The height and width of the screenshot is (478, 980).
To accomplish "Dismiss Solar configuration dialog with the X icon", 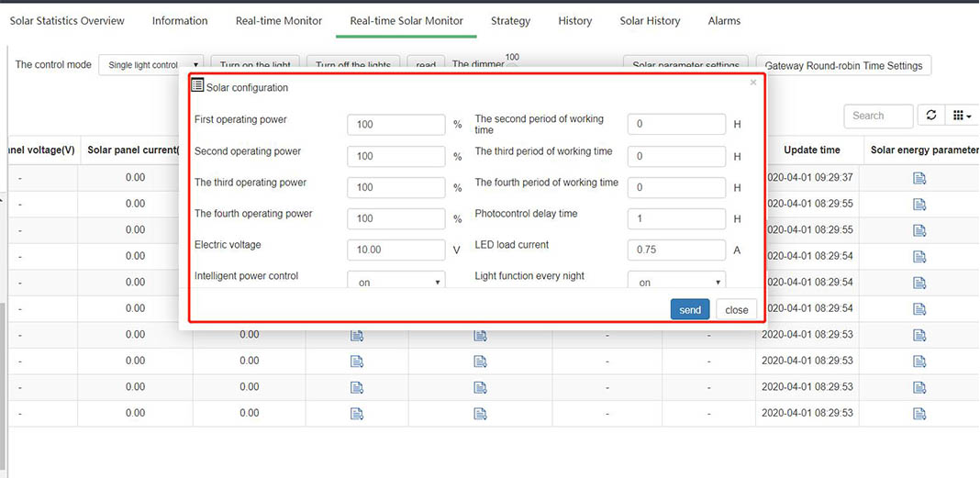I will (753, 83).
